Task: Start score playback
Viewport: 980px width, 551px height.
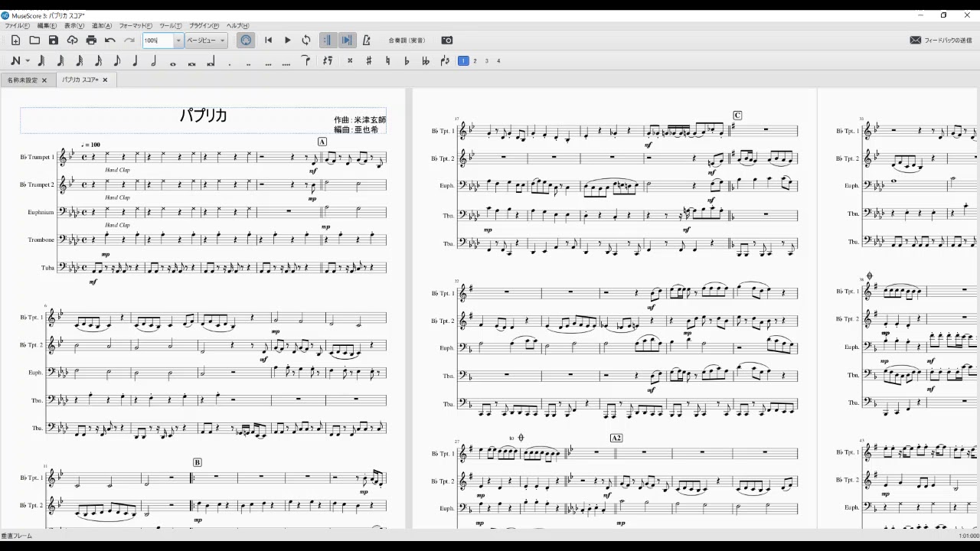Action: click(x=288, y=41)
